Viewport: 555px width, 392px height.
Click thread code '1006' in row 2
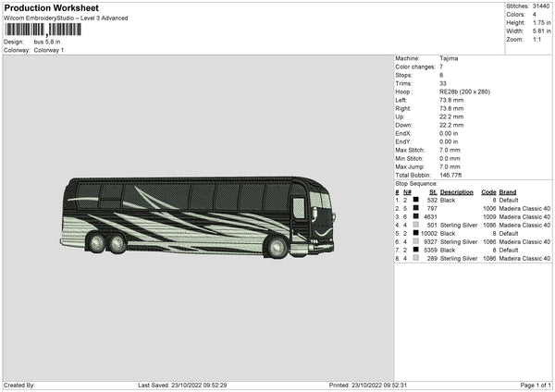click(489, 208)
